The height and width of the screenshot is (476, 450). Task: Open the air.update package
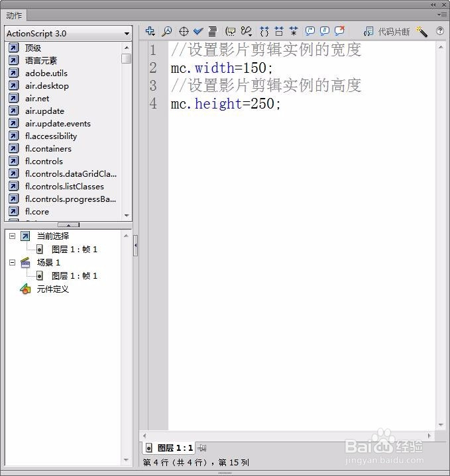pyautogui.click(x=44, y=111)
